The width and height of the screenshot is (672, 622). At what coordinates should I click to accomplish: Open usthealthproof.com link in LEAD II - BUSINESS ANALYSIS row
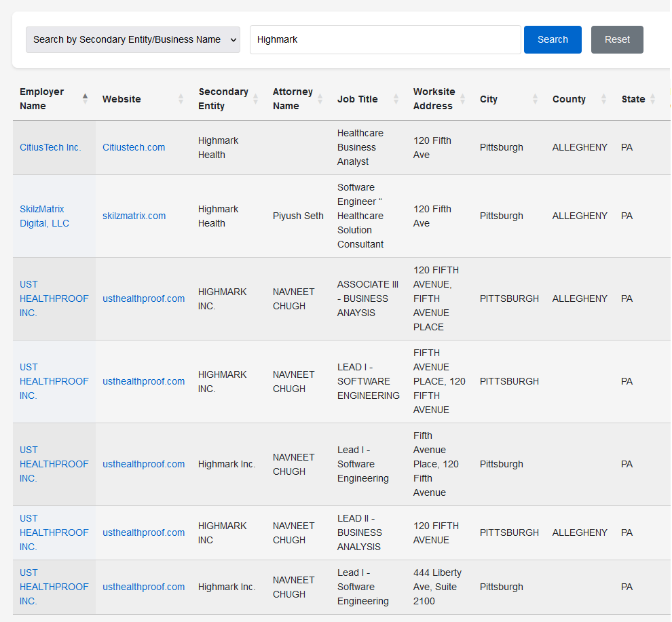(144, 532)
